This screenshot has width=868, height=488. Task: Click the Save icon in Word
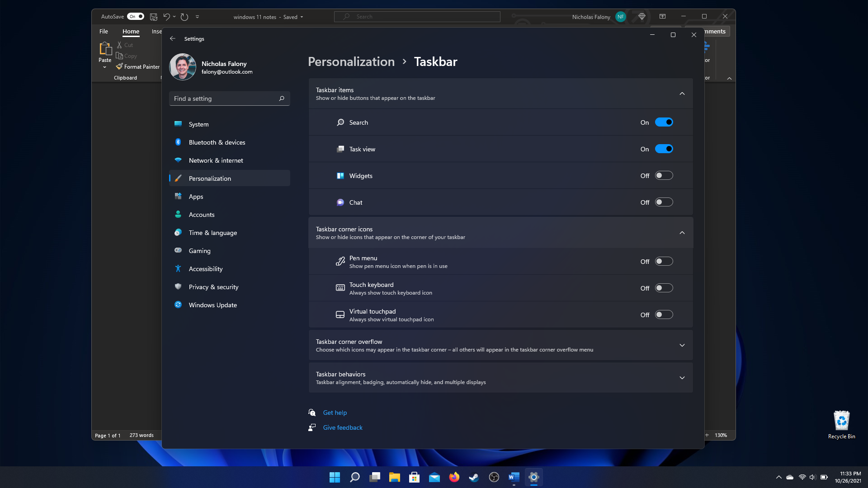tap(154, 17)
